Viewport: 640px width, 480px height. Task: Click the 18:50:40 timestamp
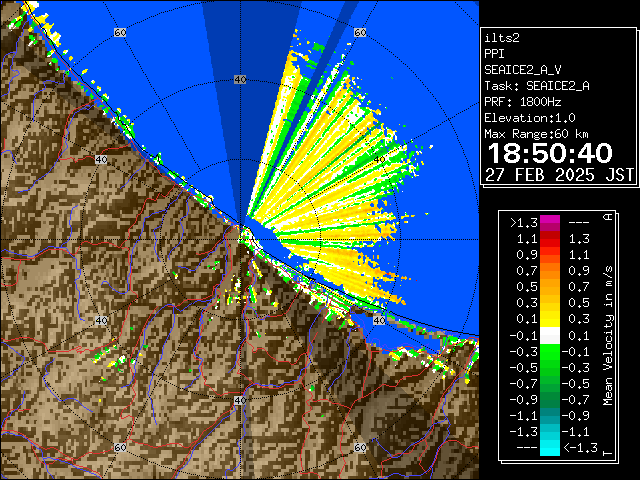pos(550,153)
